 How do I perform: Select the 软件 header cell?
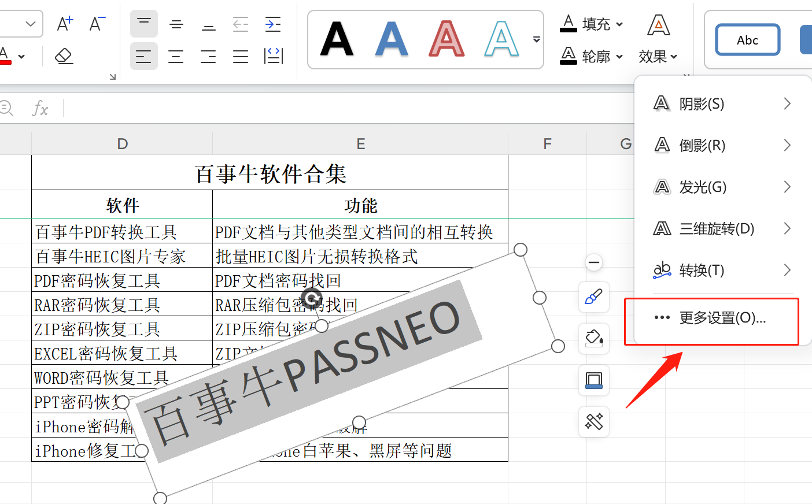[122, 205]
